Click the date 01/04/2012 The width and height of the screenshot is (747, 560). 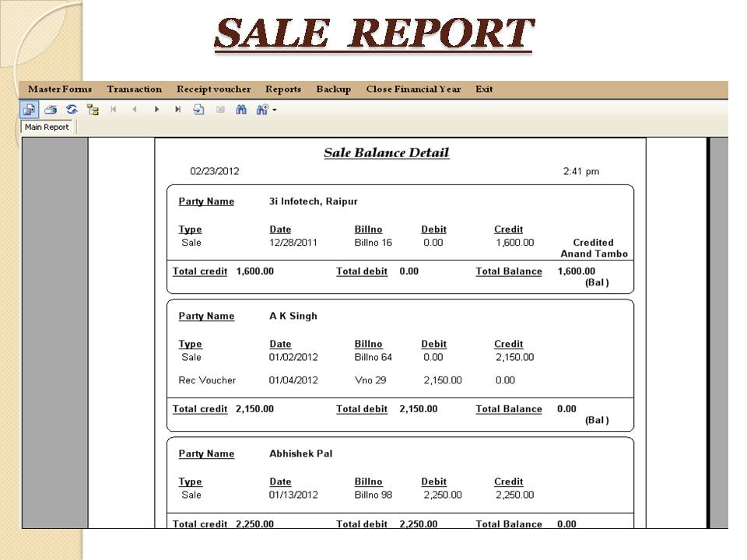pyautogui.click(x=293, y=380)
